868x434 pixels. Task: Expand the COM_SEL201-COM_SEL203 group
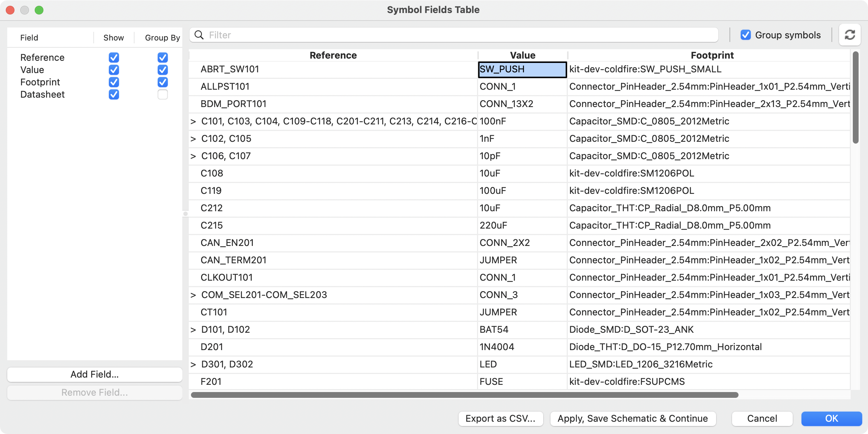194,295
